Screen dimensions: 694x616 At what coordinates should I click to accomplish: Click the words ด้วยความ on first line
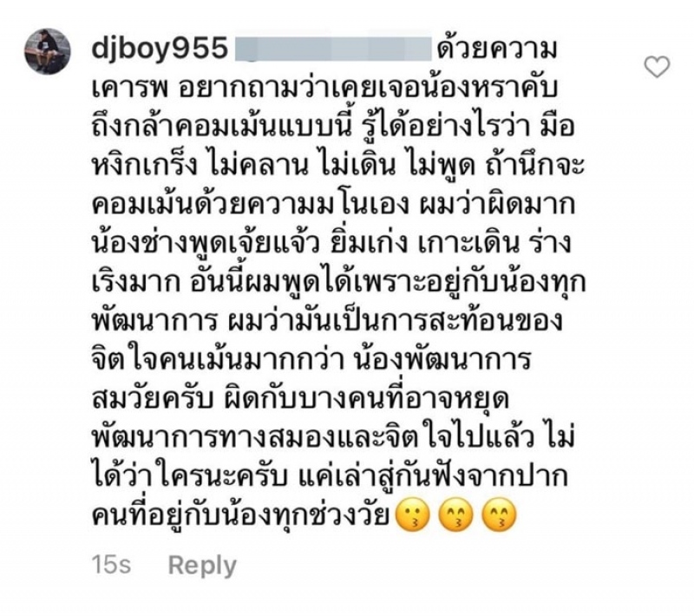click(x=496, y=49)
